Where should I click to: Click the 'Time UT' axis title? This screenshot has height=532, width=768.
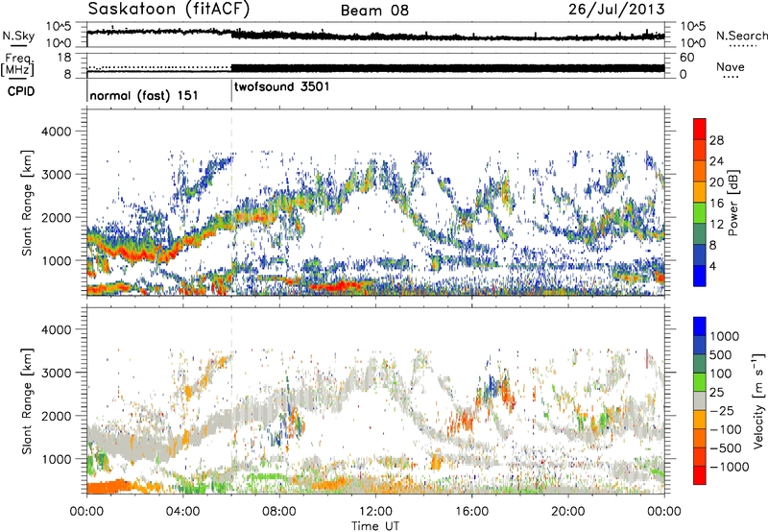375,525
